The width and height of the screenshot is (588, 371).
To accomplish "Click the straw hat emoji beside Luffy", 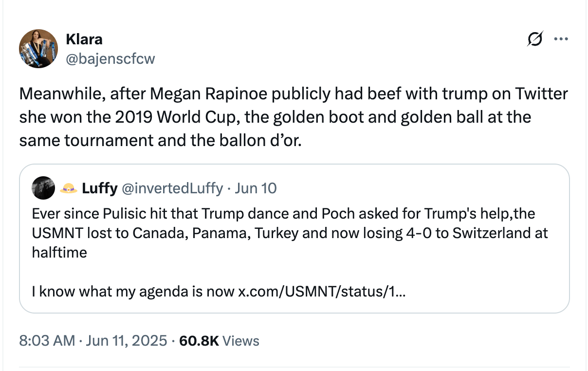I will tap(69, 188).
